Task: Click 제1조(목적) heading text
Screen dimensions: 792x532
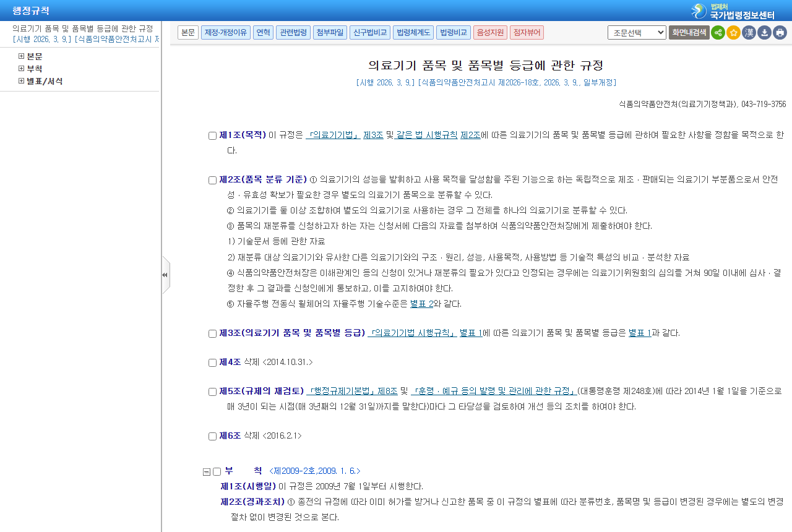Action: coord(243,135)
